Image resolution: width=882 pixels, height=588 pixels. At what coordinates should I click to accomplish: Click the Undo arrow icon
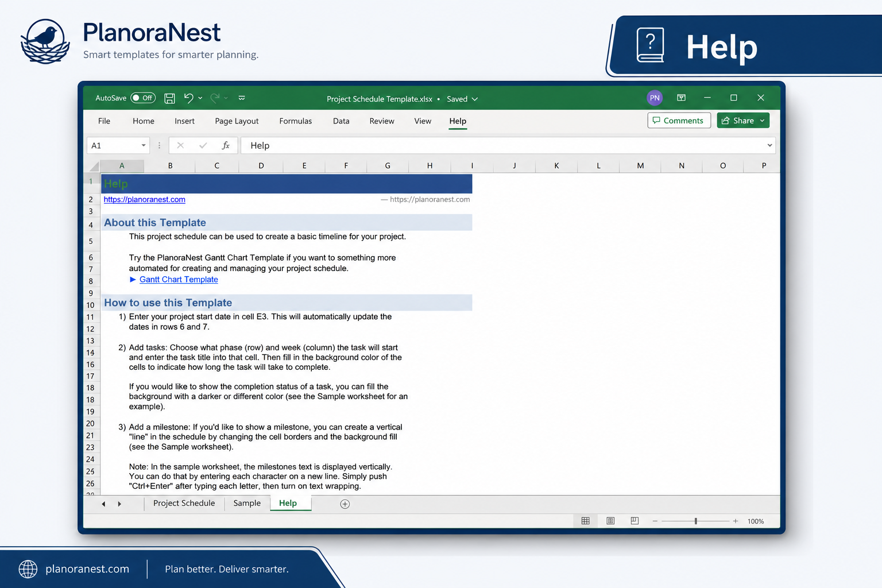pyautogui.click(x=188, y=98)
